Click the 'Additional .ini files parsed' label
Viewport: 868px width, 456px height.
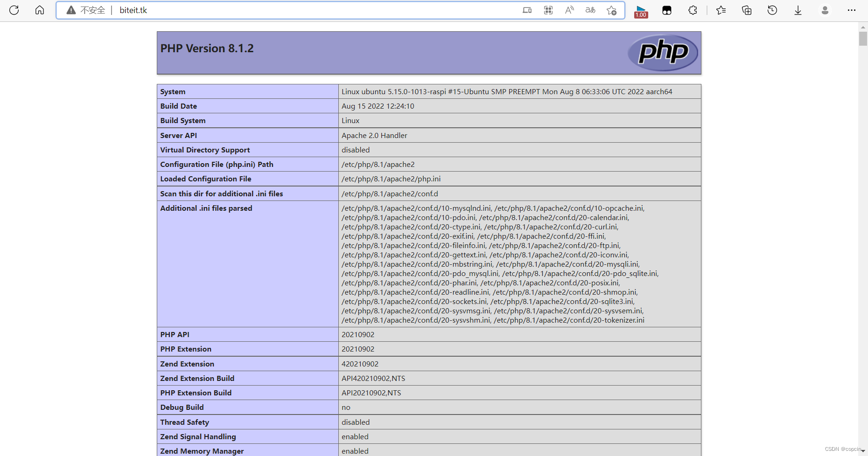206,208
